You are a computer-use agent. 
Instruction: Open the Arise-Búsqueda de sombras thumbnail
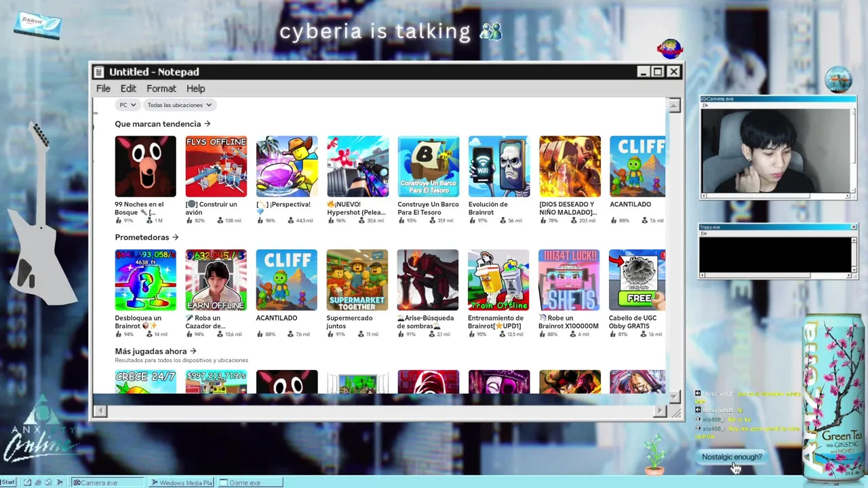[x=428, y=280]
